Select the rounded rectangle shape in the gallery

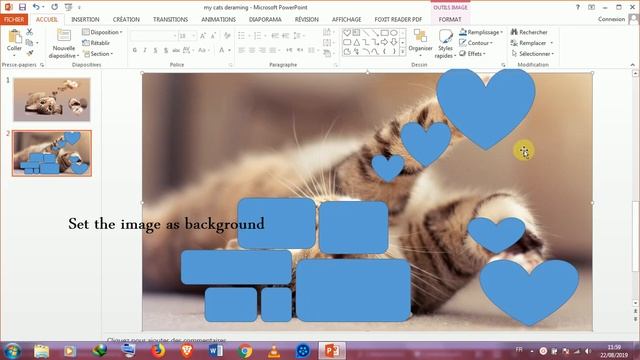pyautogui.click(x=347, y=42)
